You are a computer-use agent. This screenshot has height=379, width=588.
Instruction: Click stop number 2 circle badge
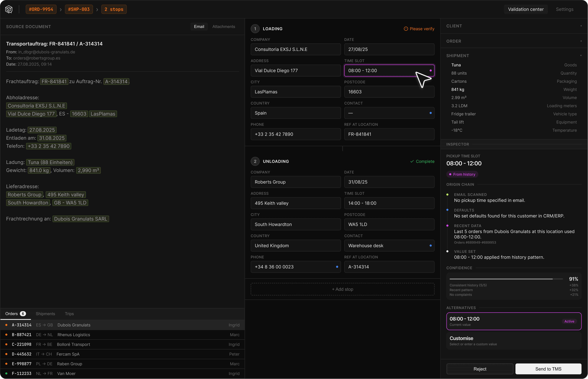[x=255, y=161]
